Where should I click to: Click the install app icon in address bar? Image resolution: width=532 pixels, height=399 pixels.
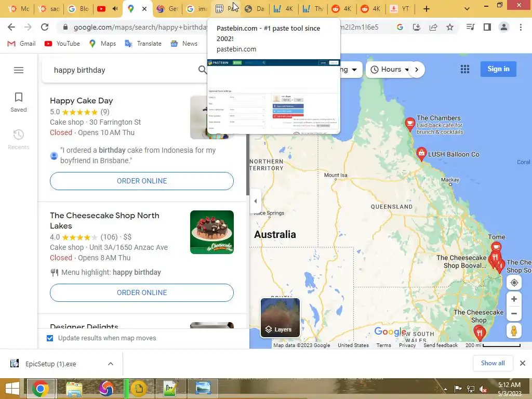click(417, 27)
